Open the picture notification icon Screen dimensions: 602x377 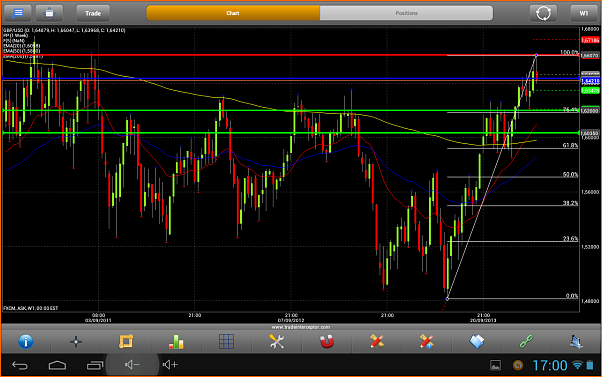click(495, 365)
